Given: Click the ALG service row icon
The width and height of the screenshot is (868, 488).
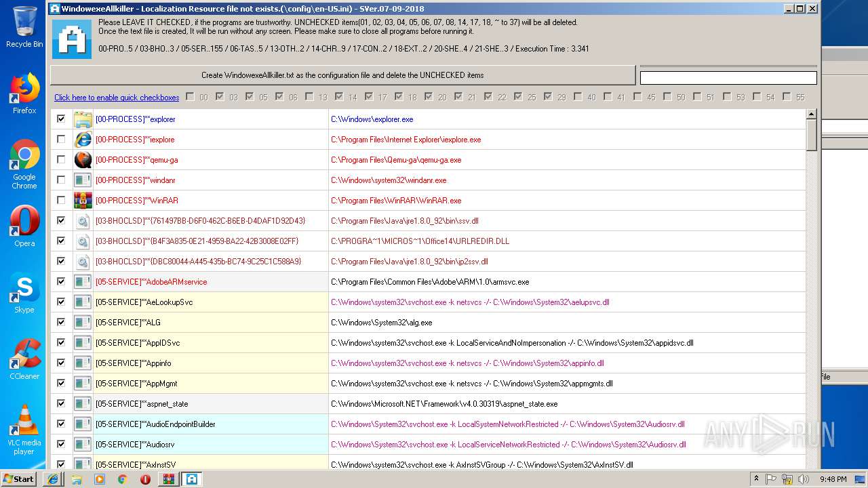Looking at the screenshot, I should [x=83, y=323].
